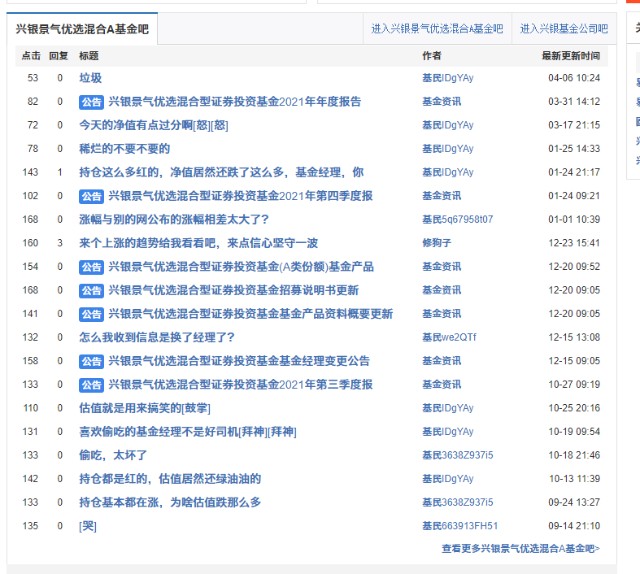Image resolution: width=640 pixels, height=574 pixels.
Task: Click 查看更多兴银景气优选混合A基金吧 link
Action: coord(521,549)
